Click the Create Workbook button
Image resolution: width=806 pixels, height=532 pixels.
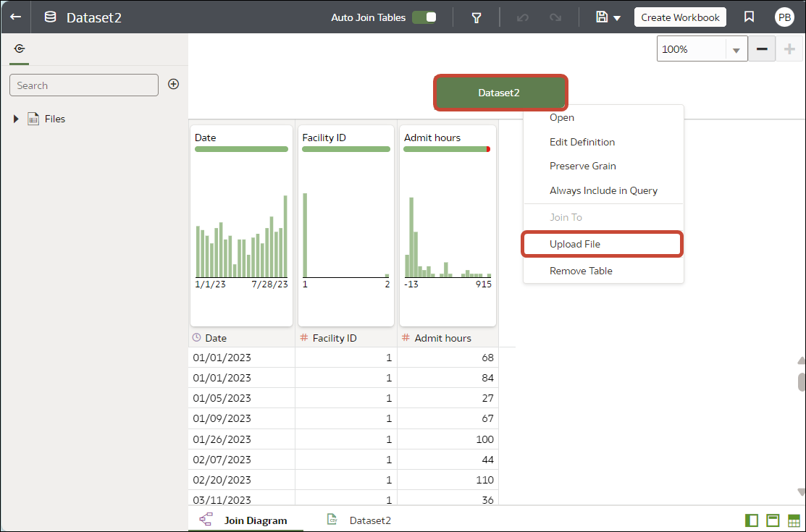click(679, 16)
